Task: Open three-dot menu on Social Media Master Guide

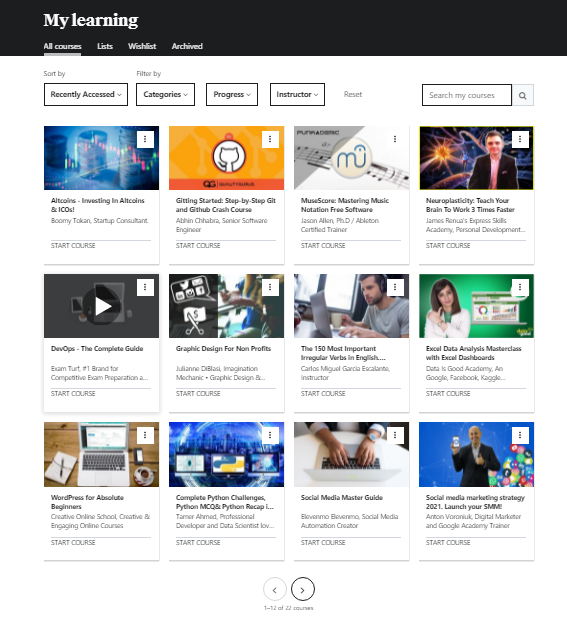Action: pos(395,435)
